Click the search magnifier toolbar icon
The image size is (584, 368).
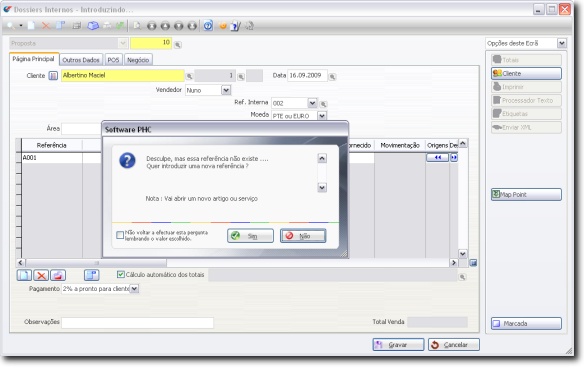pos(10,26)
